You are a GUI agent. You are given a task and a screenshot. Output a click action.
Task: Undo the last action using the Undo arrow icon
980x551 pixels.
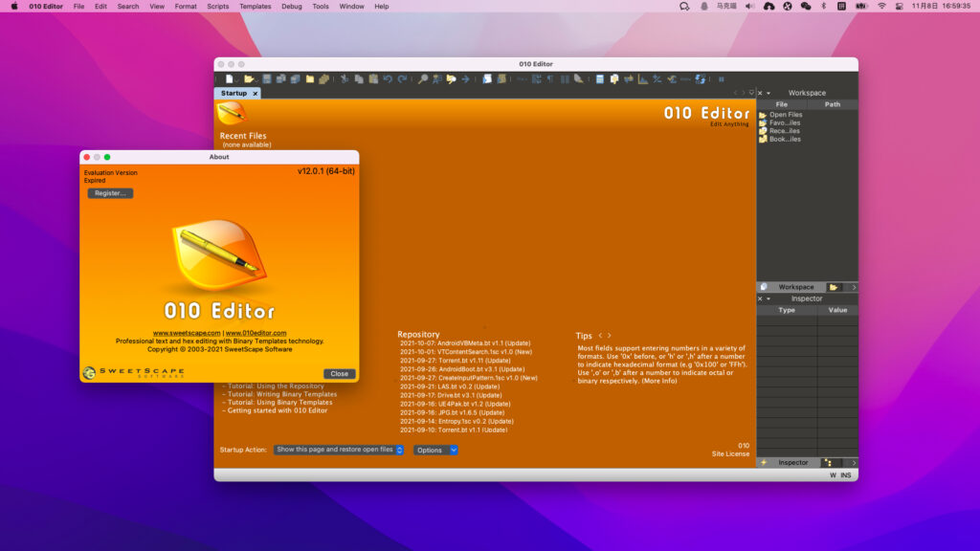coord(389,79)
